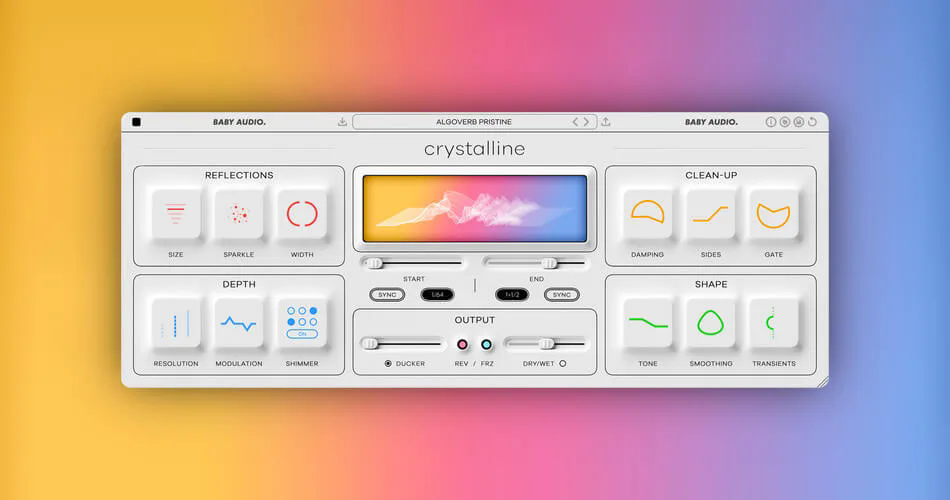This screenshot has height=500, width=950.
Task: Open the Start 1/64 time value
Action: [x=437, y=295]
